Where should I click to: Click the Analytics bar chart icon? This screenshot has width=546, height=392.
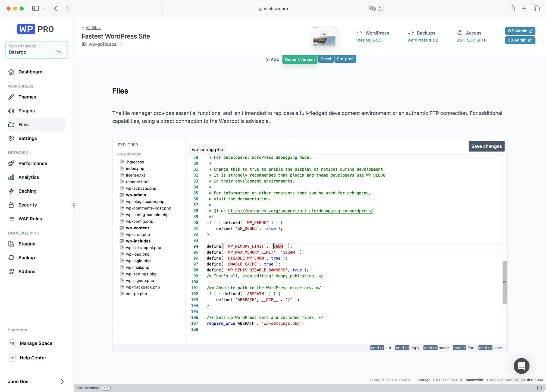tap(11, 177)
